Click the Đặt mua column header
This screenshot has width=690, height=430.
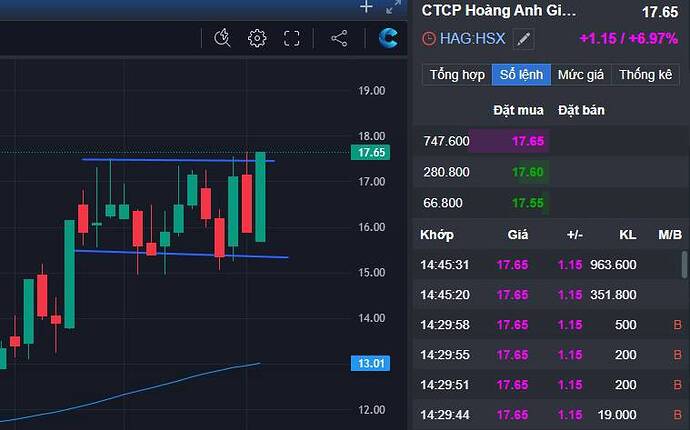click(x=518, y=110)
